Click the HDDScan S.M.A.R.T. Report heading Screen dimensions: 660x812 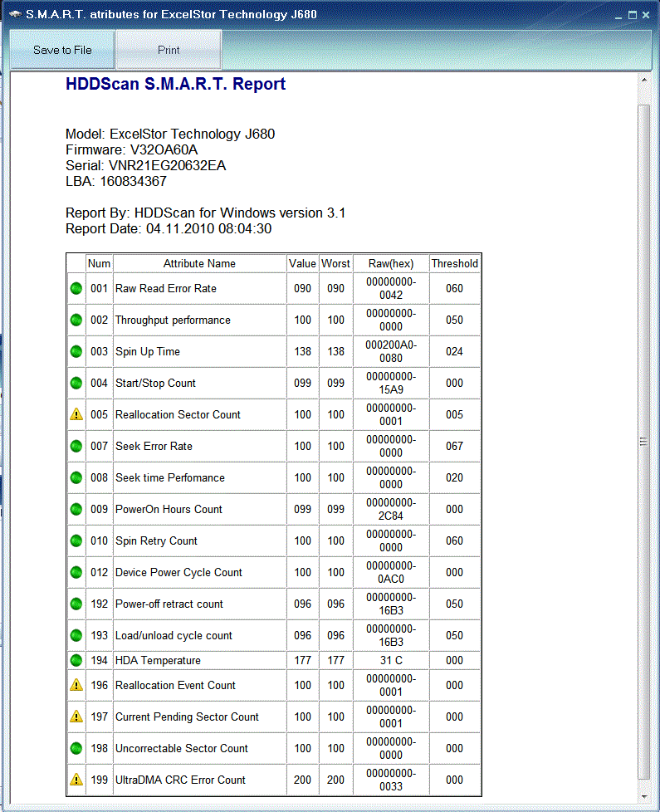(x=175, y=84)
